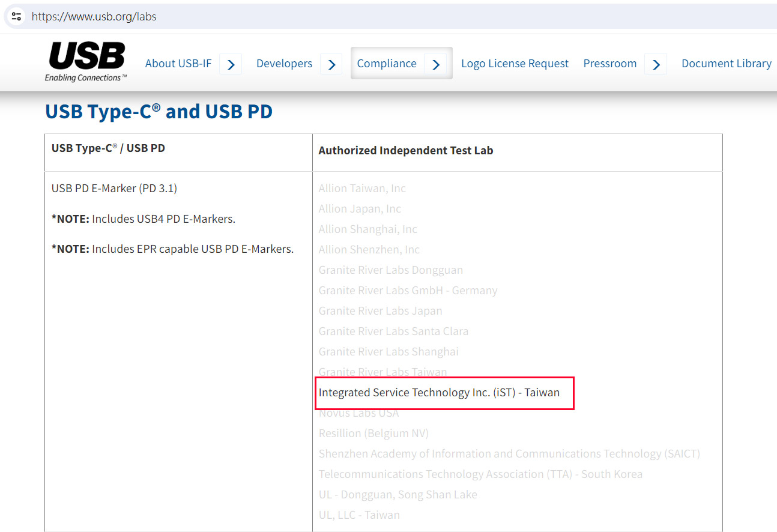Image resolution: width=777 pixels, height=532 pixels.
Task: Open Granite River Labs Santa Clara link
Action: click(x=393, y=331)
